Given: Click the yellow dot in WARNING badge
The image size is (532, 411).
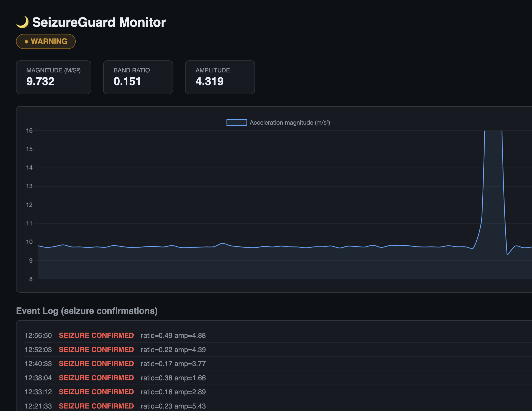Looking at the screenshot, I should (26, 42).
